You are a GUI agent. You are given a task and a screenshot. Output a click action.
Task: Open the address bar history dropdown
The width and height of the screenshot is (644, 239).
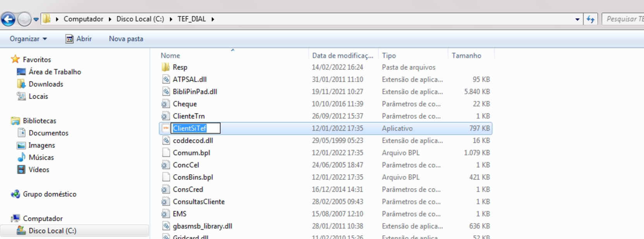pos(577,19)
